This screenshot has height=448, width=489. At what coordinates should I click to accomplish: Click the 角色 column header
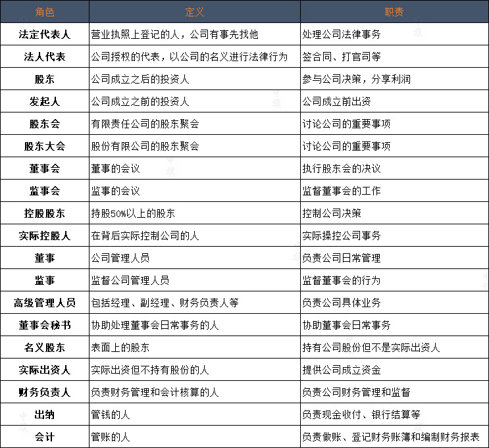(44, 12)
